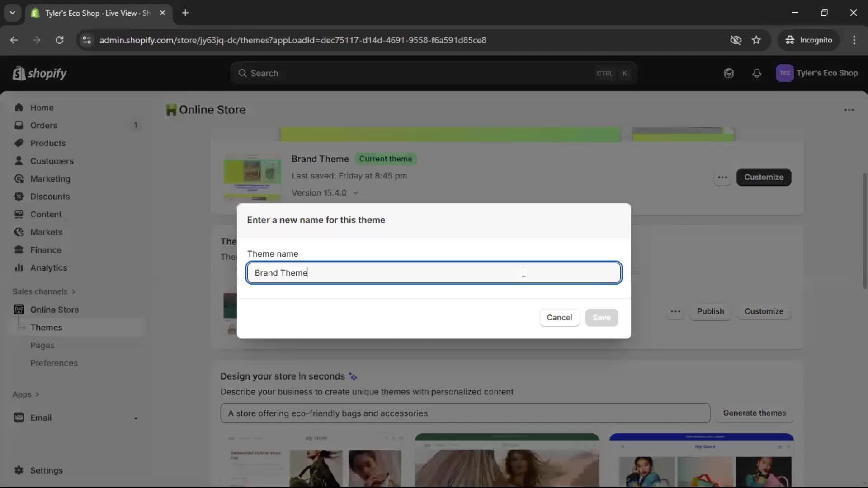868x488 pixels.
Task: Go to Customers via sidebar icon
Action: click(52, 161)
